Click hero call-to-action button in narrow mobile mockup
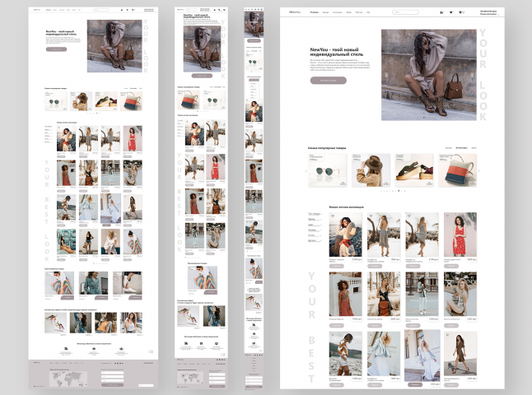Viewport: 532px width, 395px height. (x=254, y=40)
